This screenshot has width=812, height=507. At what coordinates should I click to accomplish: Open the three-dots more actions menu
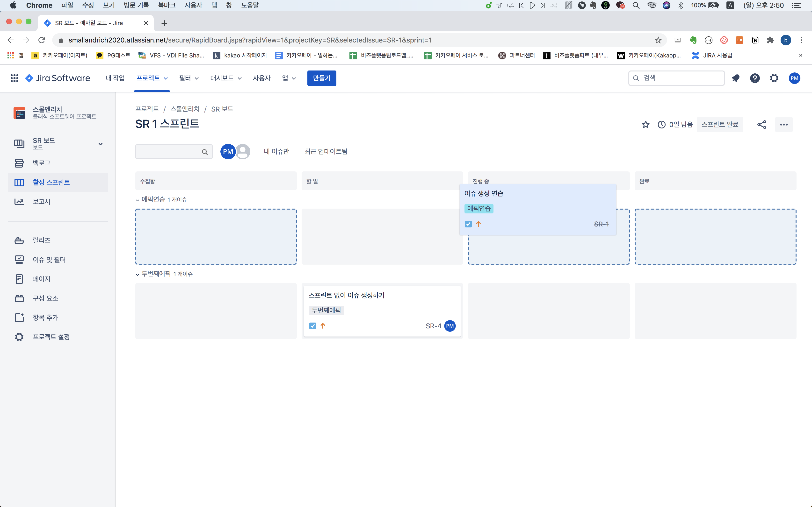783,124
